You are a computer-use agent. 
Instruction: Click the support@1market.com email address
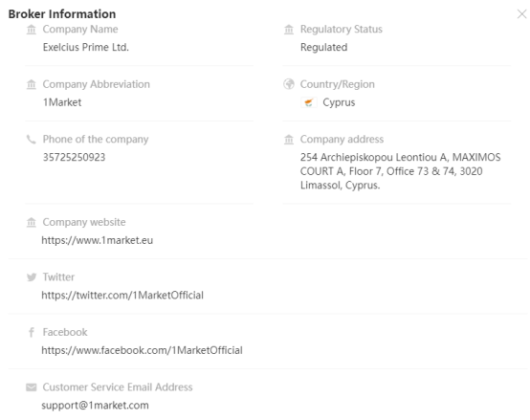tap(95, 406)
